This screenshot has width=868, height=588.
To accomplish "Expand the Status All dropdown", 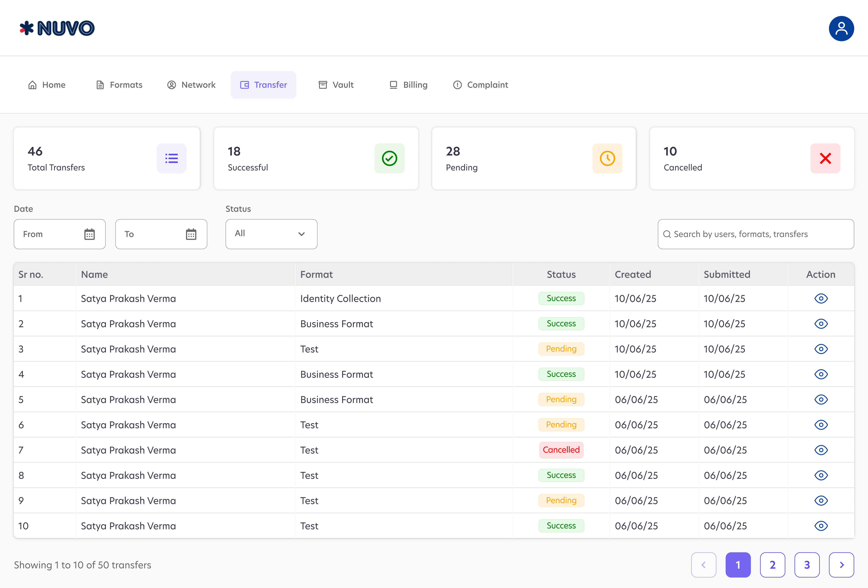I will [x=271, y=234].
